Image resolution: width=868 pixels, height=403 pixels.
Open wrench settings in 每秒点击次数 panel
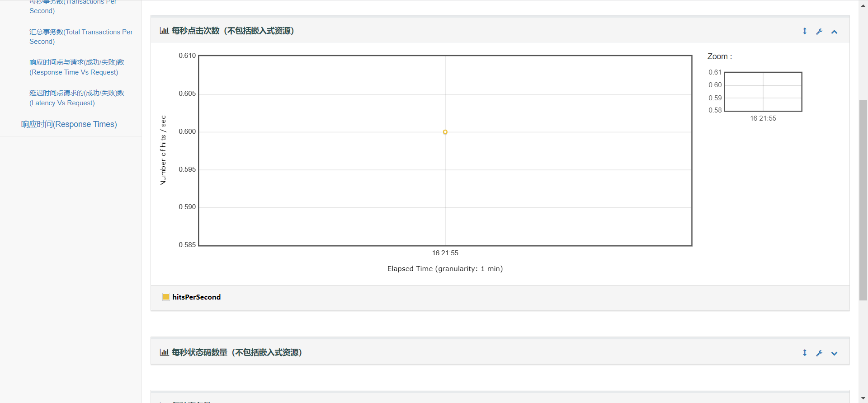819,31
